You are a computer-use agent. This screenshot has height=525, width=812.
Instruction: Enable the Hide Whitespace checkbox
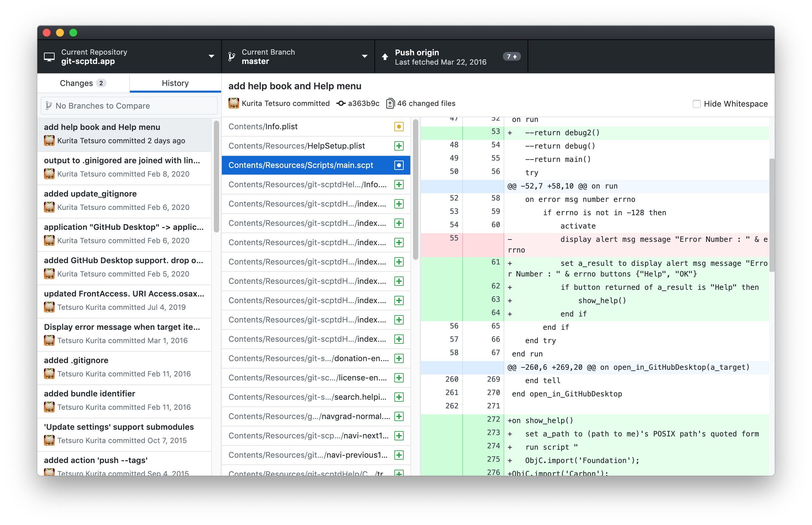696,104
